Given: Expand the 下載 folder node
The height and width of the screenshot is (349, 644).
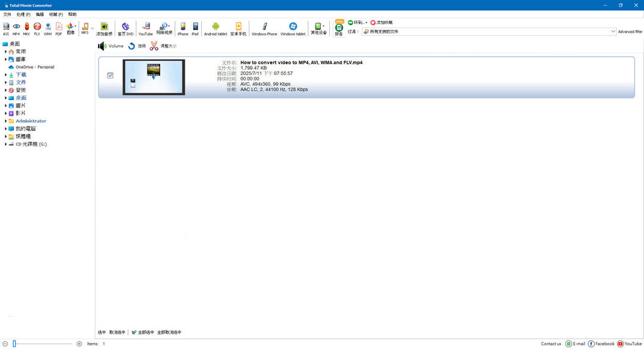Looking at the screenshot, I should tap(5, 75).
